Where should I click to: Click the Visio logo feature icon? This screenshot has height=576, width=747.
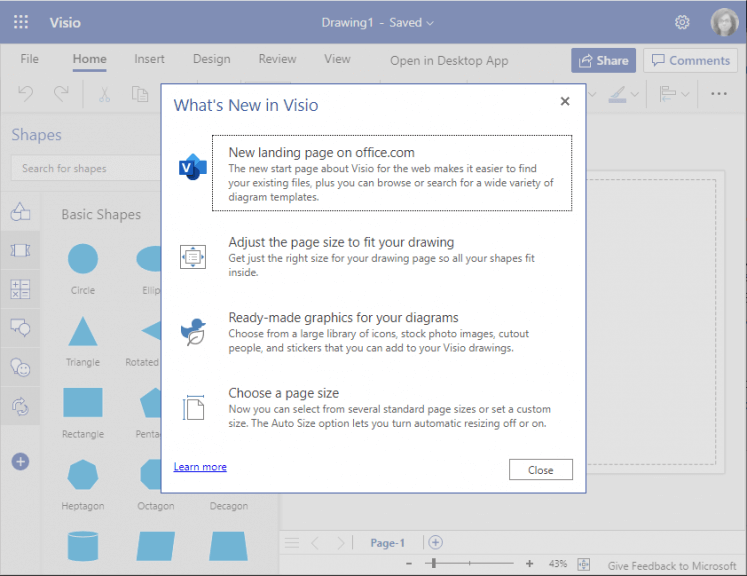pos(192,167)
